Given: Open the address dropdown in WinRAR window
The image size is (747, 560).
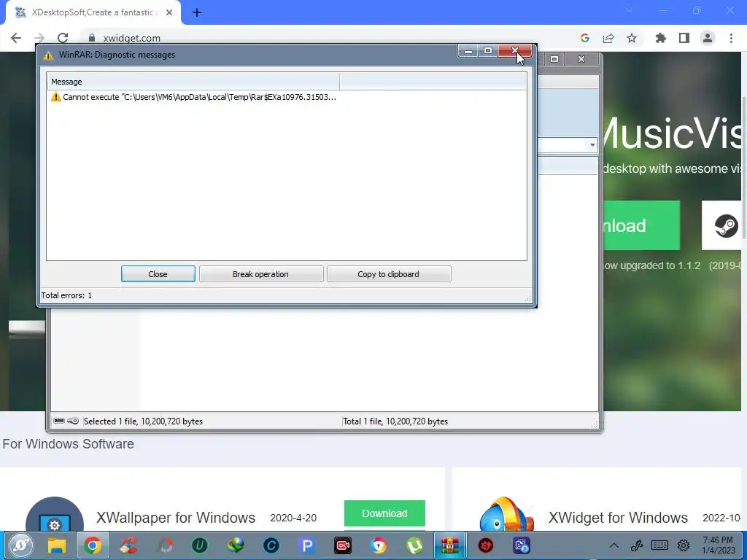Looking at the screenshot, I should click(x=592, y=145).
